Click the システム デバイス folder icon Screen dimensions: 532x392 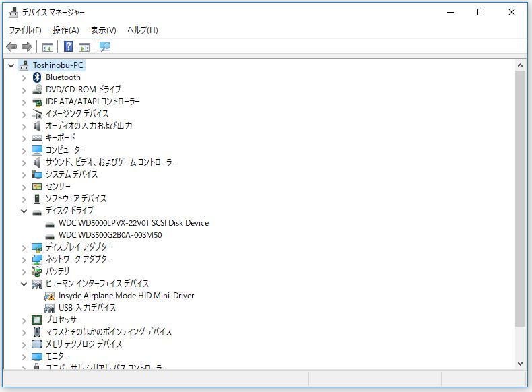(37, 174)
